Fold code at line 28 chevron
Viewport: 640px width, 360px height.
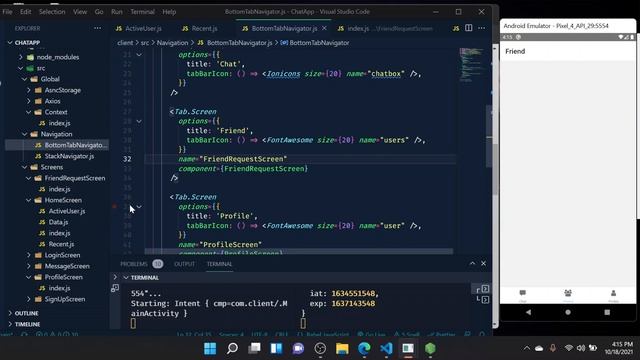139,121
